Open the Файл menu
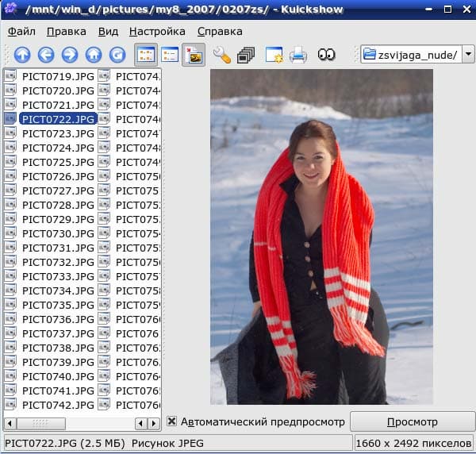 [21, 31]
